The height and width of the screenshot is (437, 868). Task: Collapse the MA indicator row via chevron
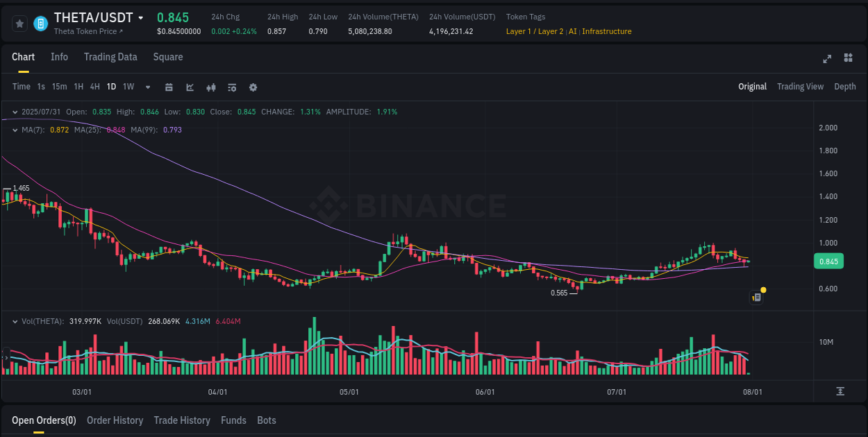tap(14, 130)
